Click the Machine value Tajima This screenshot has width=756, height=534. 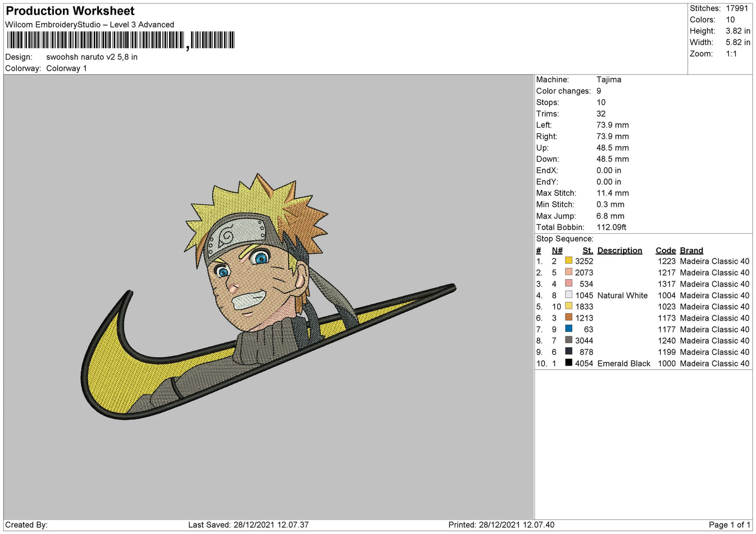[608, 79]
